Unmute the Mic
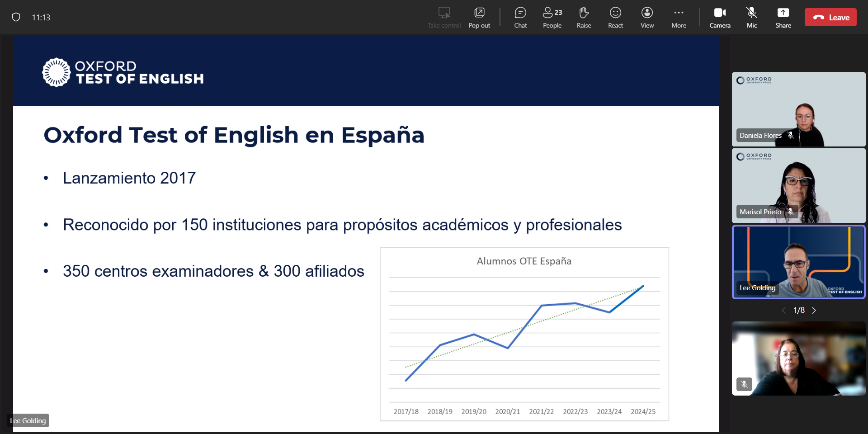 click(x=752, y=18)
